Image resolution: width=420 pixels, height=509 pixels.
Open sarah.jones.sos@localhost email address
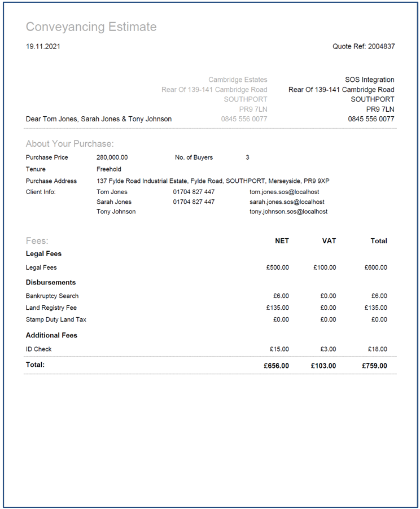(287, 201)
